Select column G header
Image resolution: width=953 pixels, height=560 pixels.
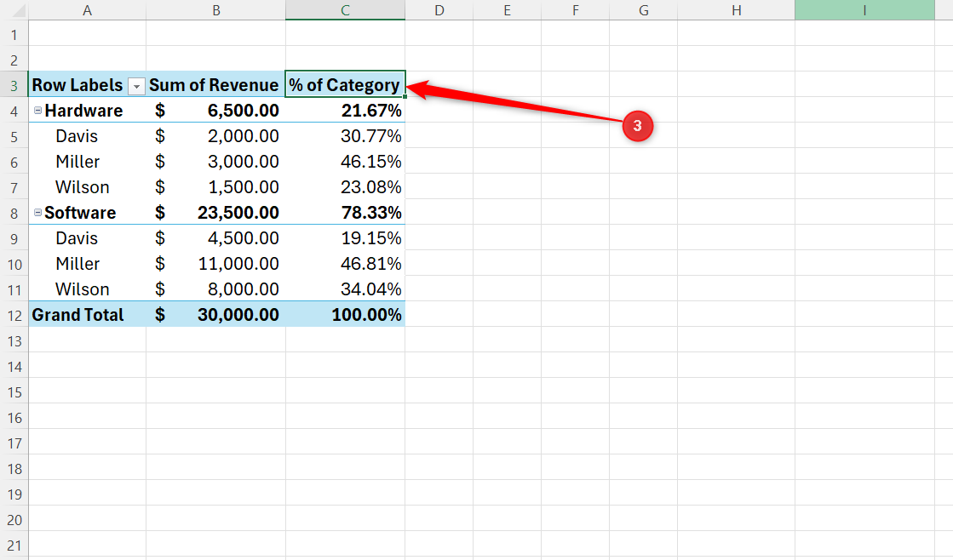point(643,10)
